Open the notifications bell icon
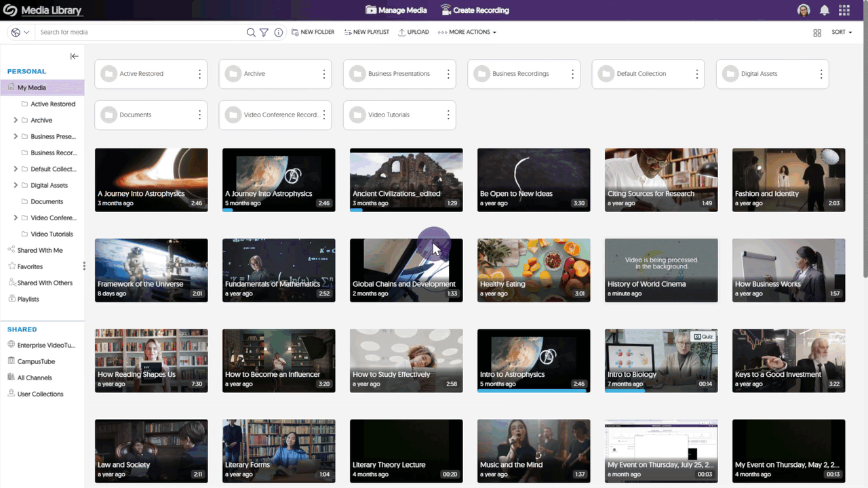This screenshot has width=868, height=488. pos(823,10)
